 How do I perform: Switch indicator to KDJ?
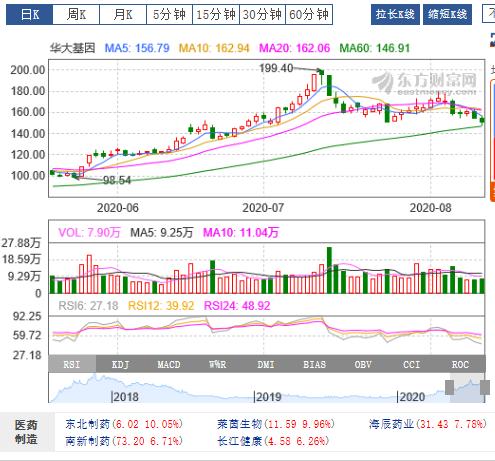pyautogui.click(x=120, y=364)
